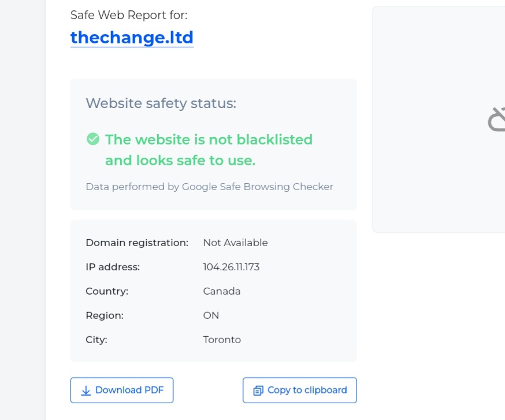Click the 'IP address:' label
Viewport: 505px width, 420px height.
coord(113,267)
